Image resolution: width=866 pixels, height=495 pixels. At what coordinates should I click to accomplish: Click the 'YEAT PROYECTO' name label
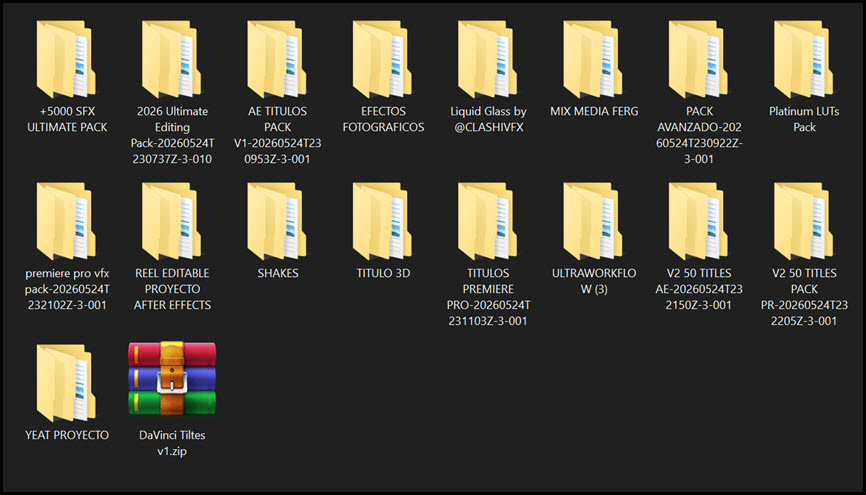pyautogui.click(x=67, y=435)
